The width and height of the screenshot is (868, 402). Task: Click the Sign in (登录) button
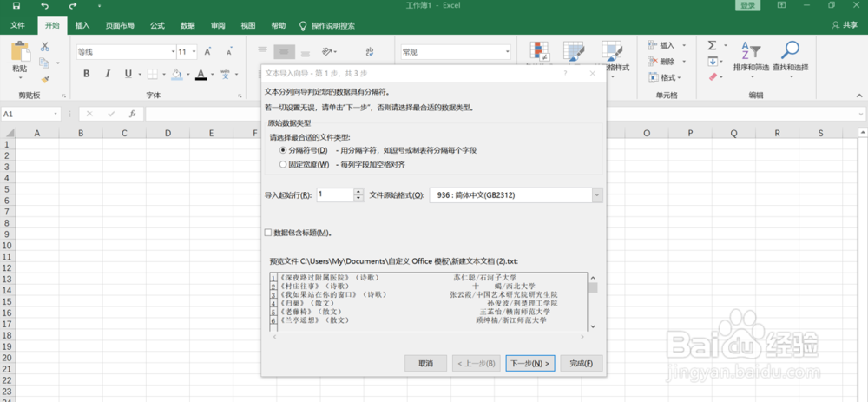(x=747, y=5)
